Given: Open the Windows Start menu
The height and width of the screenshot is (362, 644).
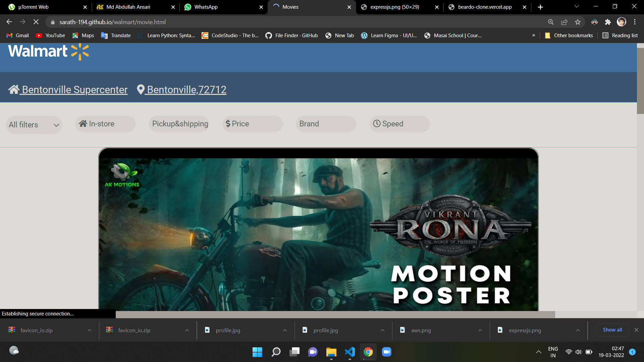Looking at the screenshot, I should (x=257, y=352).
